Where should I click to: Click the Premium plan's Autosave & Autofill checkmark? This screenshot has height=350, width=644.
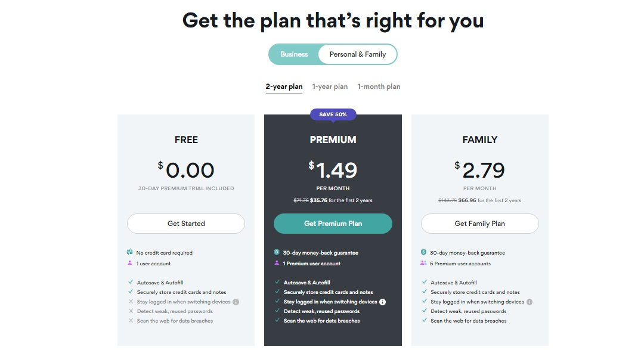[x=277, y=282]
